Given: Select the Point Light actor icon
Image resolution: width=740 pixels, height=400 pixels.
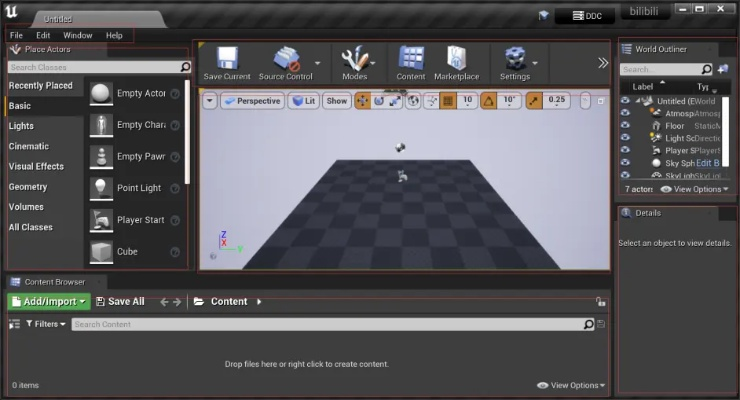Looking at the screenshot, I should coord(100,188).
